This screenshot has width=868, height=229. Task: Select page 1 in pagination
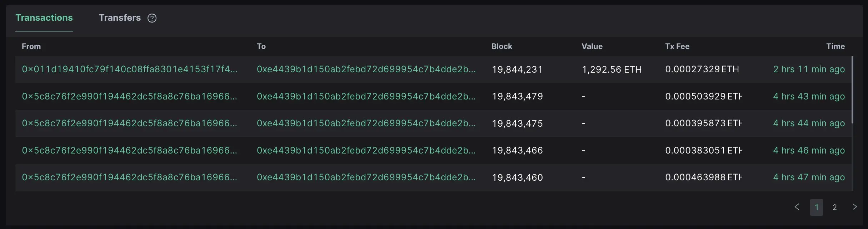(x=816, y=207)
